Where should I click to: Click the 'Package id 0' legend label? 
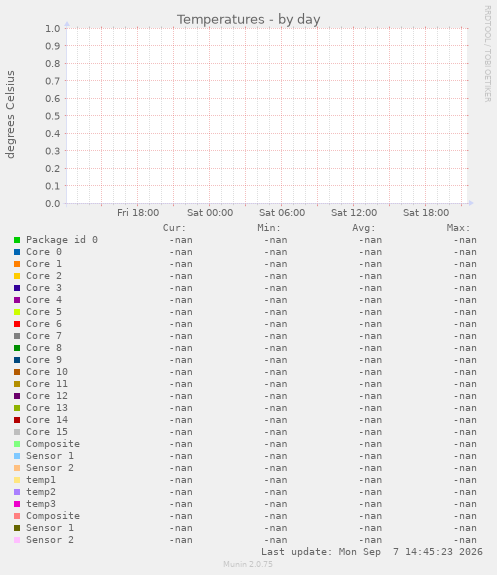point(62,240)
